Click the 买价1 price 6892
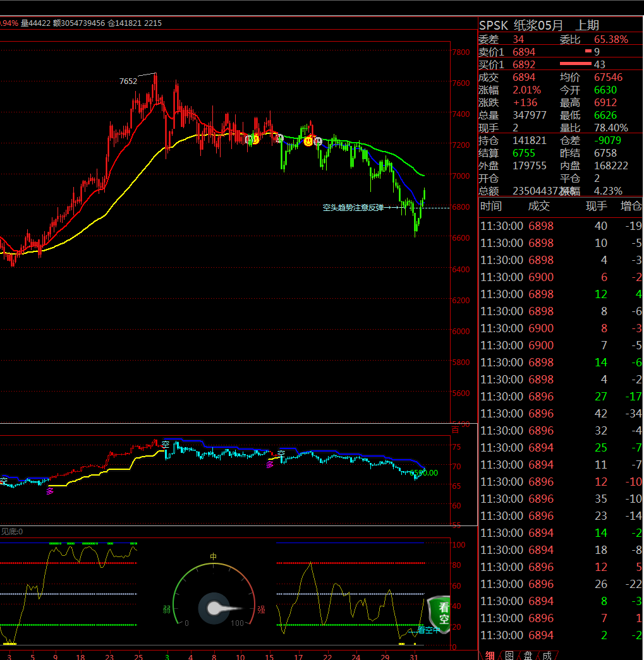The width and height of the screenshot is (644, 660). (524, 64)
